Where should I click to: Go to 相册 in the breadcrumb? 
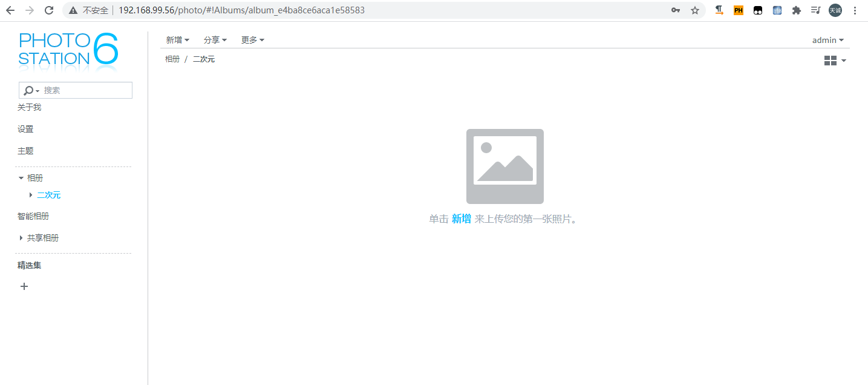tap(172, 59)
